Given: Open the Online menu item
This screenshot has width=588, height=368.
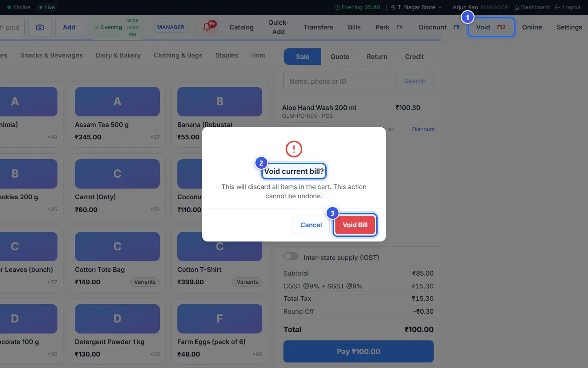Looking at the screenshot, I should 532,27.
